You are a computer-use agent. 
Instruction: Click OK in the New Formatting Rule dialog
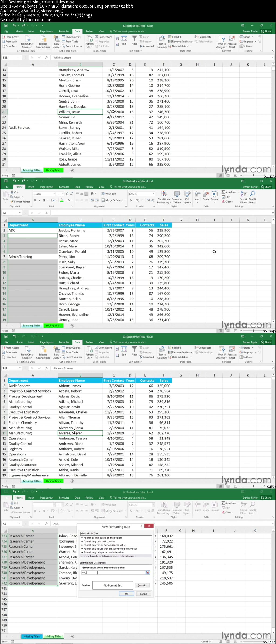coord(126,594)
